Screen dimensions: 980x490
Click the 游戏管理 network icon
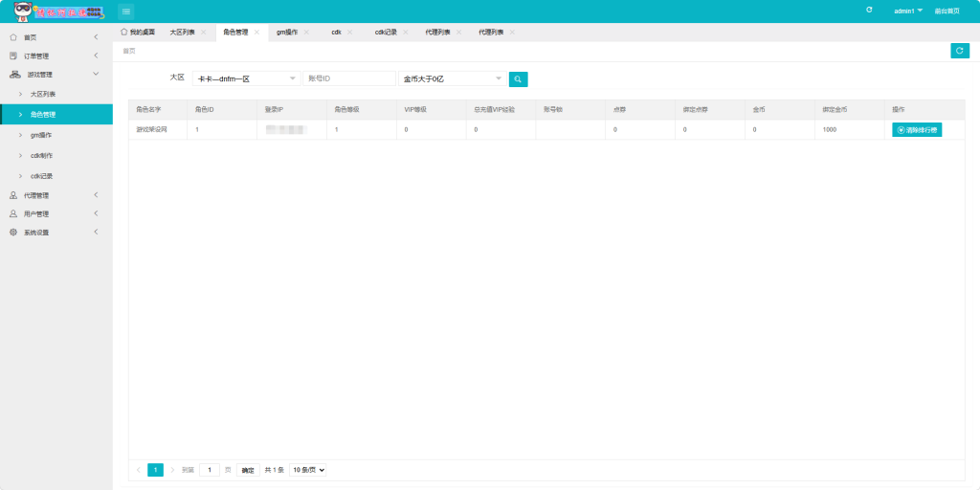click(x=15, y=75)
